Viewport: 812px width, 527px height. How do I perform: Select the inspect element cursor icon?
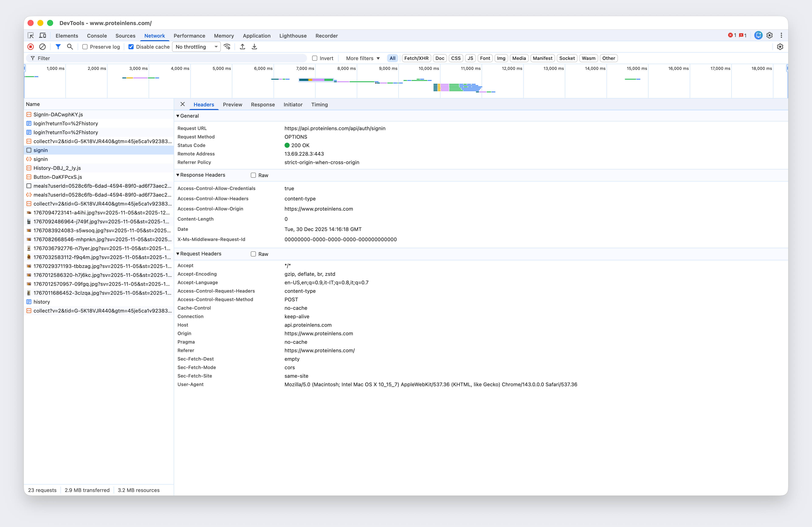31,35
